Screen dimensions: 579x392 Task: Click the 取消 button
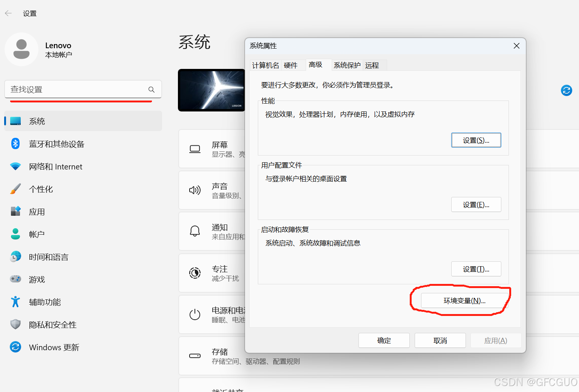pyautogui.click(x=440, y=341)
